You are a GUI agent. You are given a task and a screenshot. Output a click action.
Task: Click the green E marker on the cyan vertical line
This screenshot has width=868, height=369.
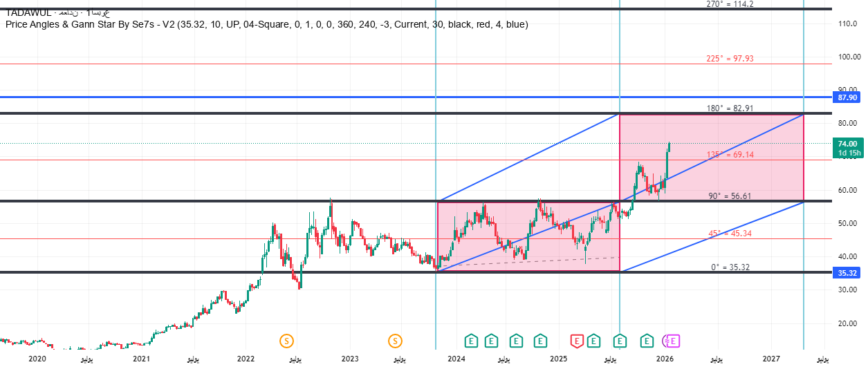pyautogui.click(x=620, y=341)
